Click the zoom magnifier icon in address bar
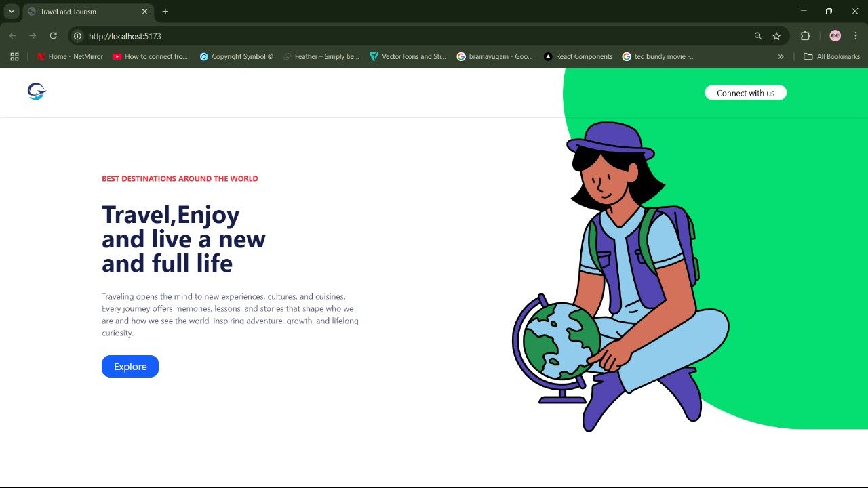This screenshot has height=488, width=868. (x=758, y=36)
